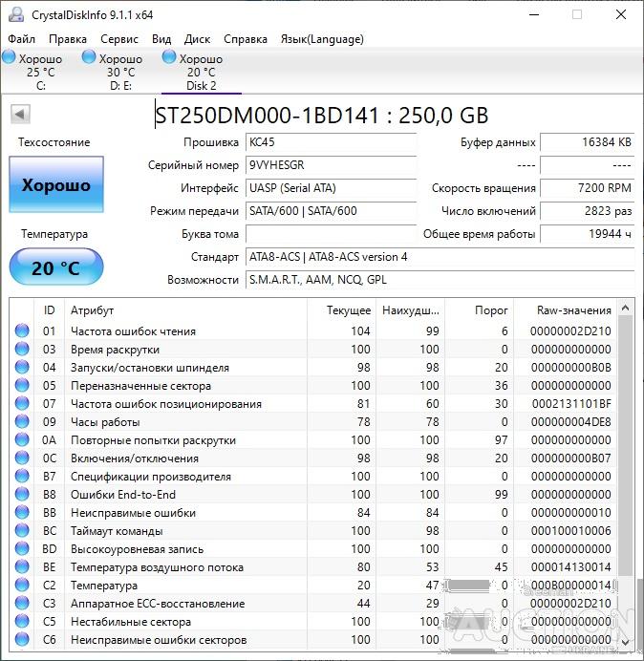Click raw value 0002131101BF
644x661 pixels.
tap(571, 404)
